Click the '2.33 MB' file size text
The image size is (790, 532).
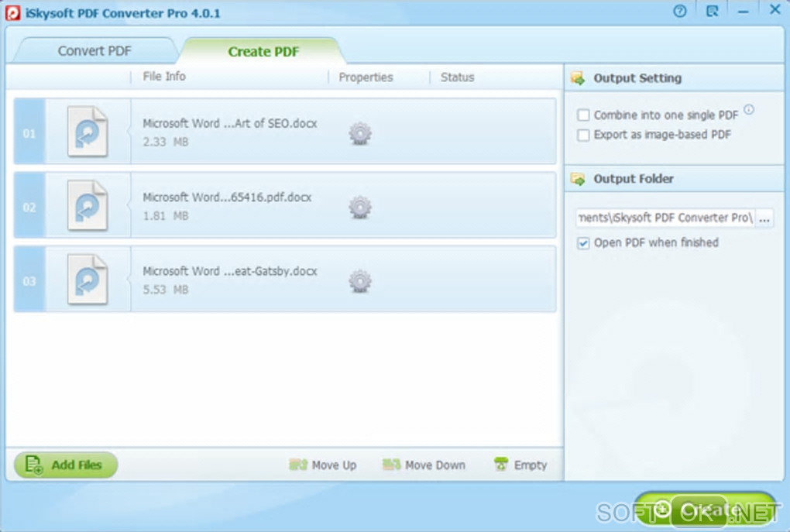[165, 142]
